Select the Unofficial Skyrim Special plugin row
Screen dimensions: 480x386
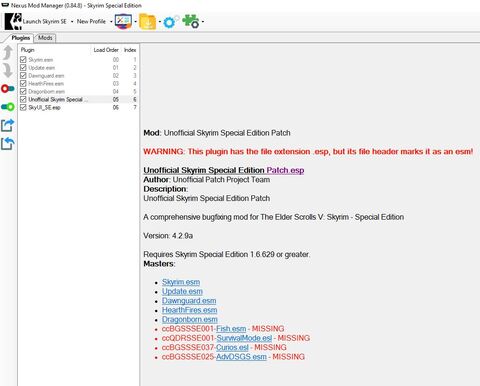pos(78,99)
